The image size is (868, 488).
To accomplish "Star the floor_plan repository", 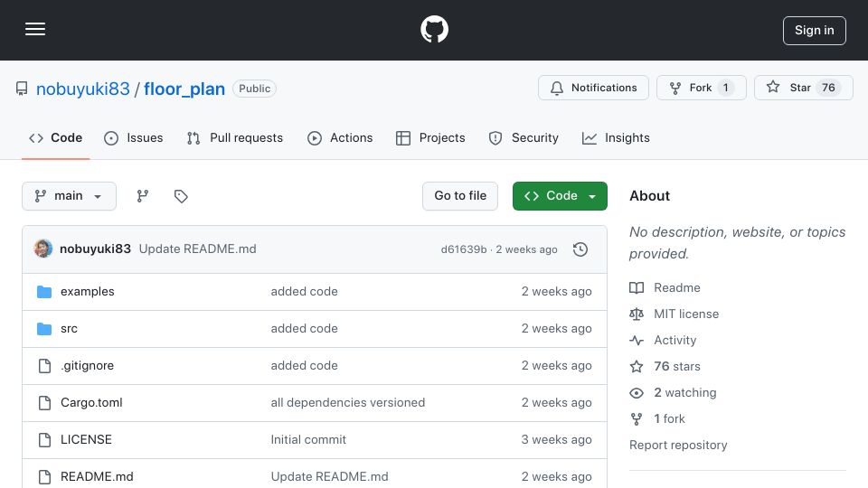I will coord(803,88).
